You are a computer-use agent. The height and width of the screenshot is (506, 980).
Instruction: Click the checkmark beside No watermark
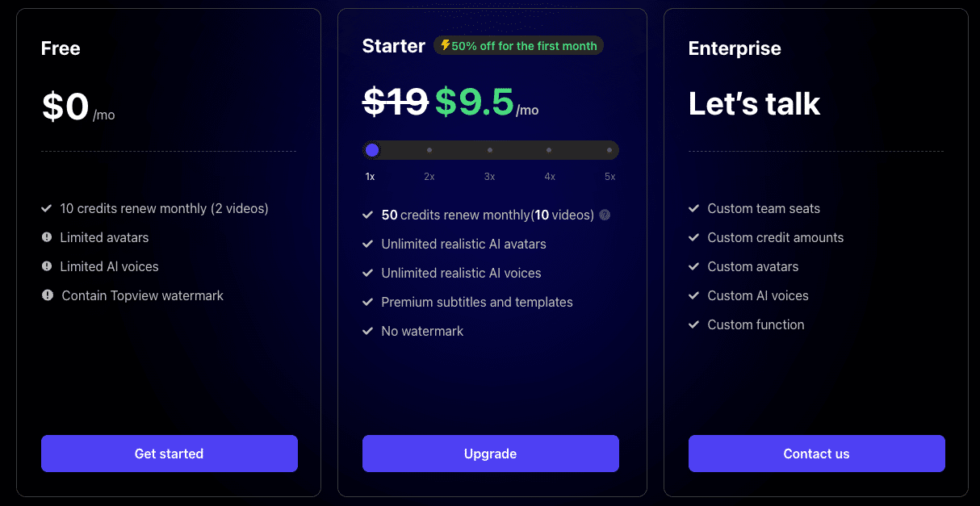368,331
